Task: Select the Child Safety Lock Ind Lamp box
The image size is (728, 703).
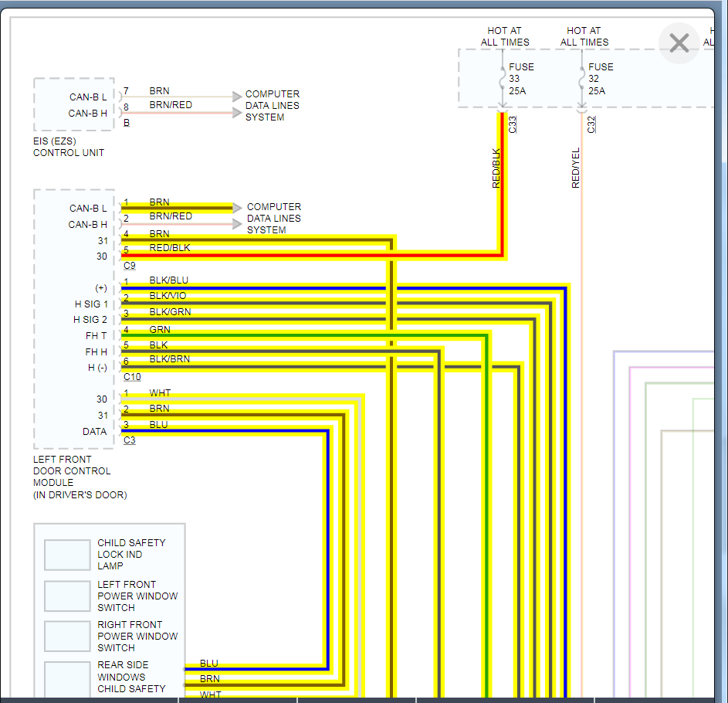Action: click(x=67, y=555)
